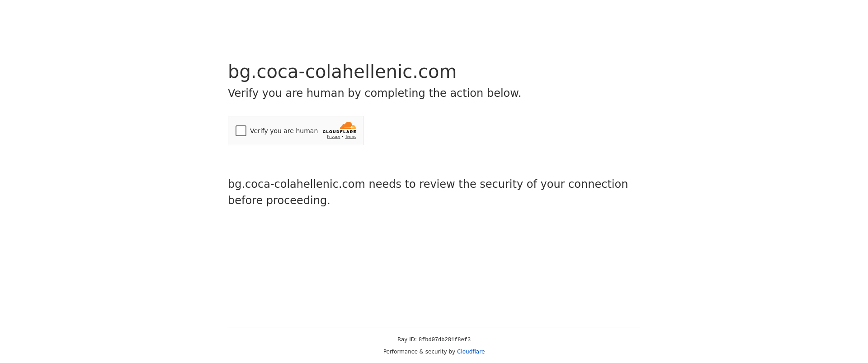
Task: Click the 'completing the action below' subheading
Action: 443,93
